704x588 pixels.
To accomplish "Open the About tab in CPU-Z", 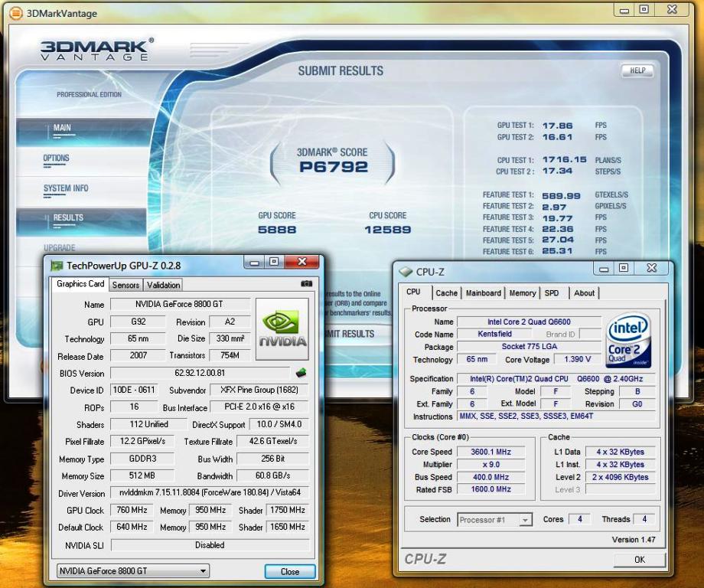I will 584,293.
